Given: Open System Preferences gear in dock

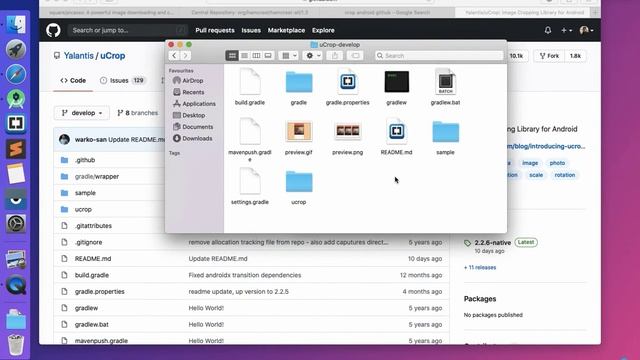Looking at the screenshot, I should 16,224.
